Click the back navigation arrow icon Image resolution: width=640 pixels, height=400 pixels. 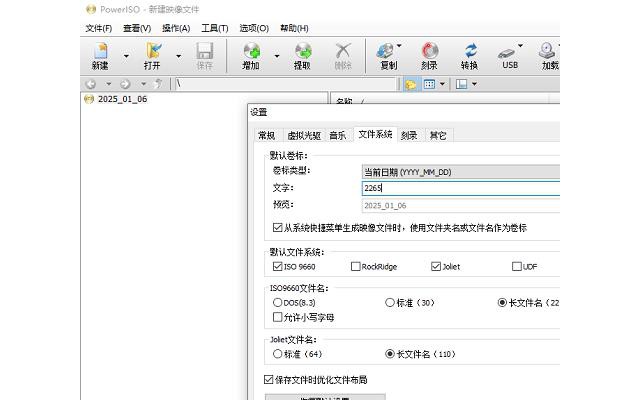click(x=91, y=84)
